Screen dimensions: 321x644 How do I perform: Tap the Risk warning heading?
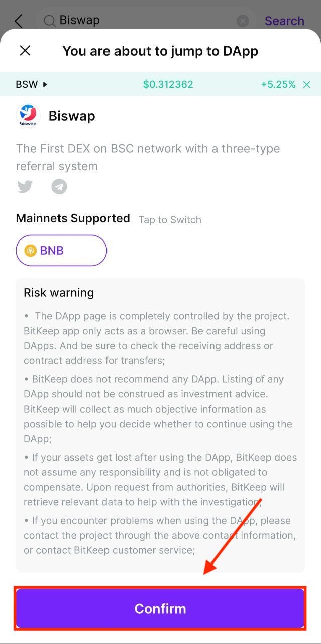[59, 293]
